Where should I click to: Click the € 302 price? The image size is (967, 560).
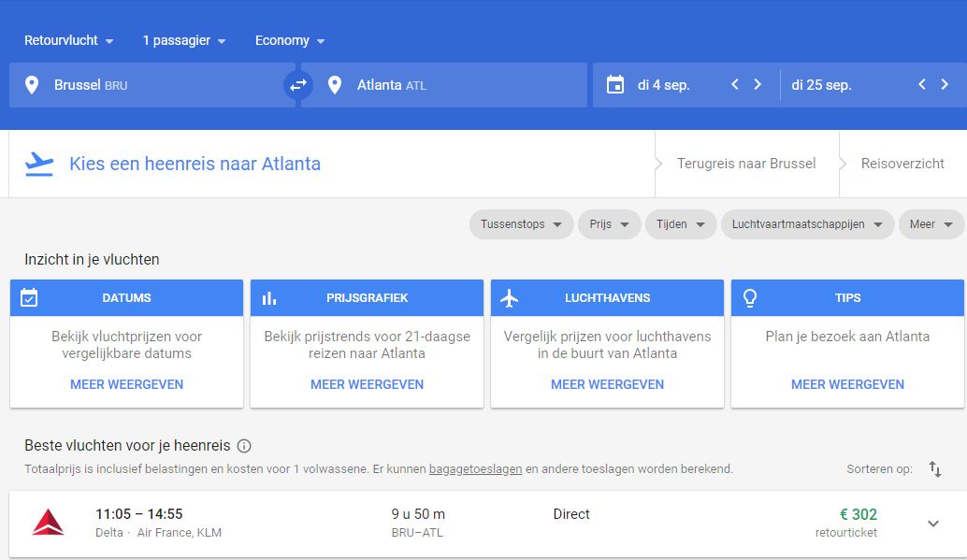coord(859,514)
